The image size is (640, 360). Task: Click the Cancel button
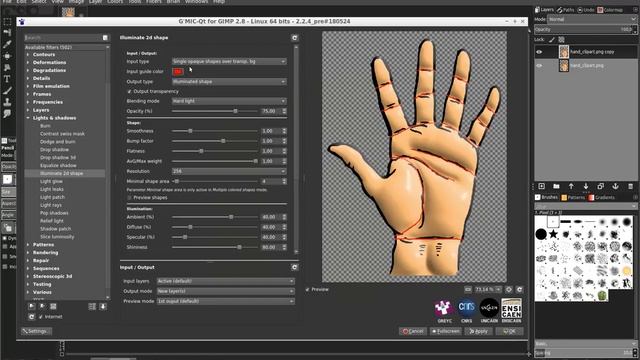(413, 331)
